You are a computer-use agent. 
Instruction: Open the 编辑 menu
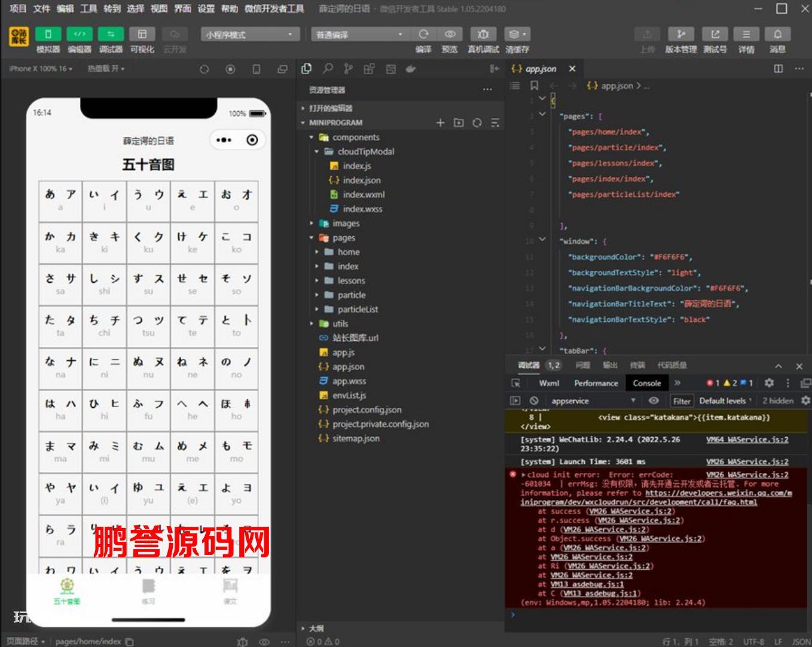[65, 8]
